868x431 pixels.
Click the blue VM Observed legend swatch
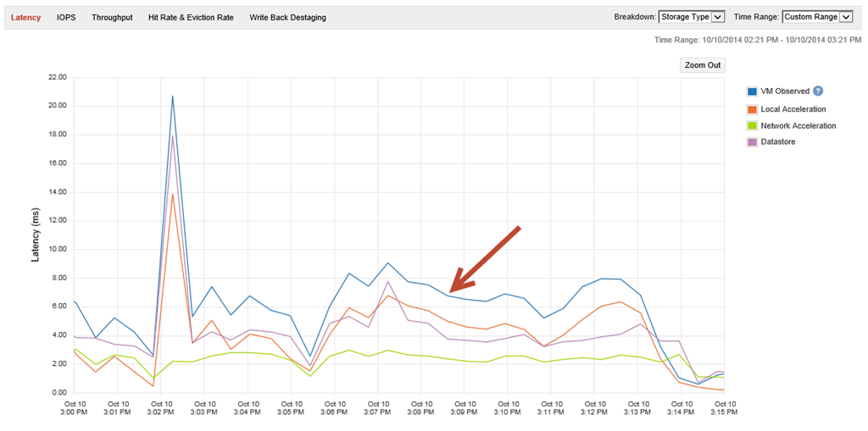pyautogui.click(x=752, y=91)
